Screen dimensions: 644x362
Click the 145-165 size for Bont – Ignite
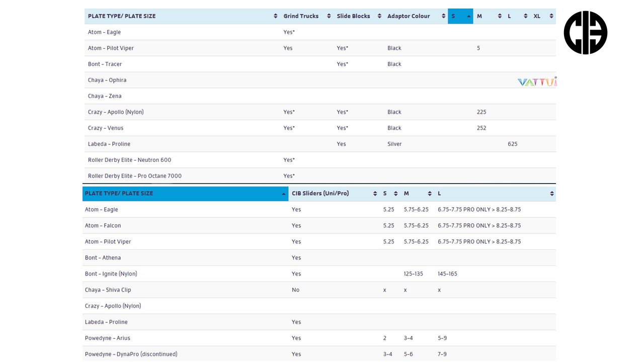click(447, 274)
